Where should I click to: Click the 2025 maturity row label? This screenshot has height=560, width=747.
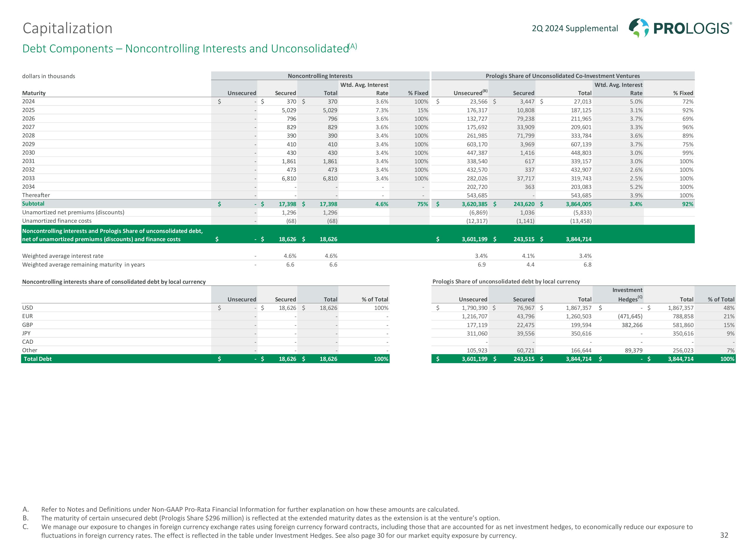click(x=28, y=110)
